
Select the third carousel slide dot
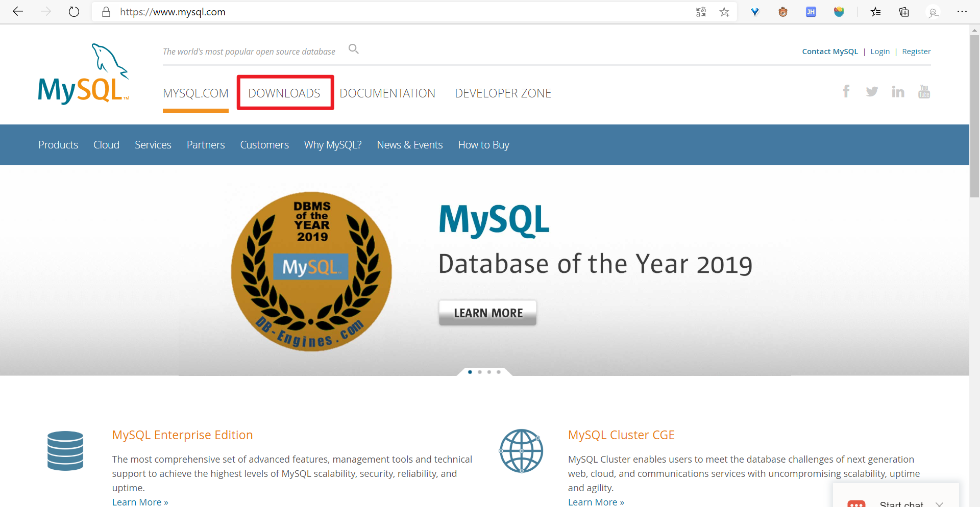click(489, 372)
